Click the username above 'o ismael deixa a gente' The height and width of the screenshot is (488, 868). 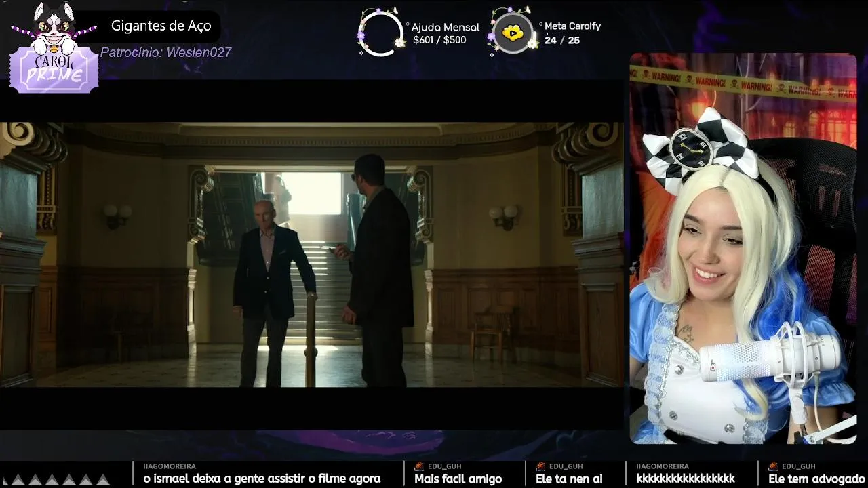tap(170, 466)
